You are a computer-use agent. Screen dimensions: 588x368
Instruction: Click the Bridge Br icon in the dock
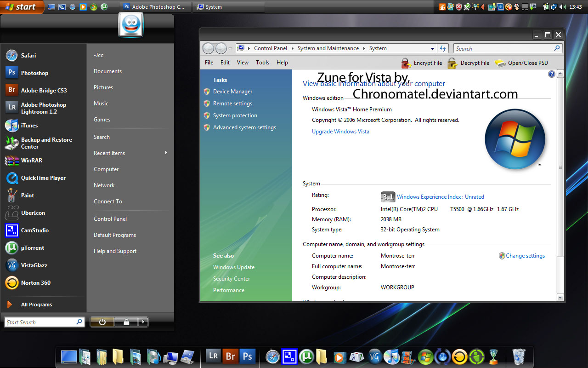coord(231,356)
